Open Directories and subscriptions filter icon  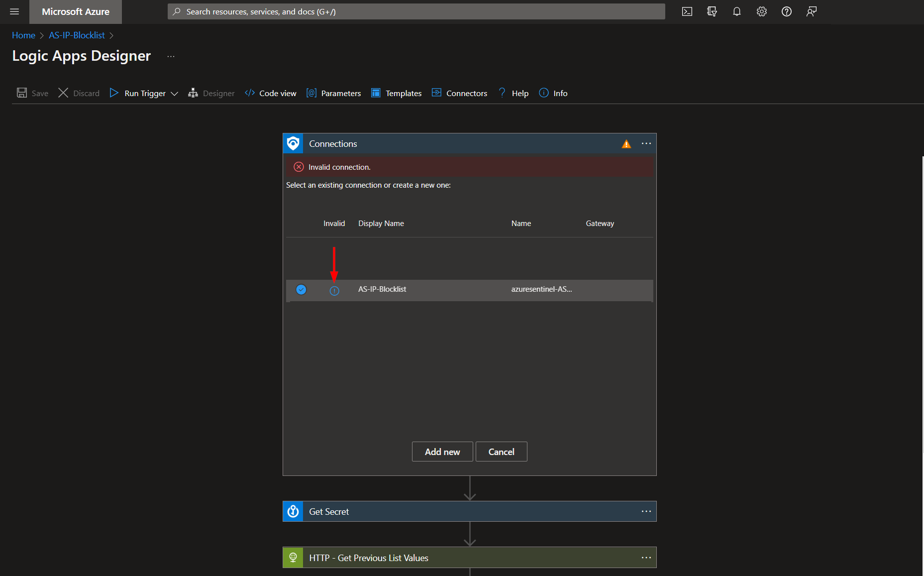coord(712,11)
